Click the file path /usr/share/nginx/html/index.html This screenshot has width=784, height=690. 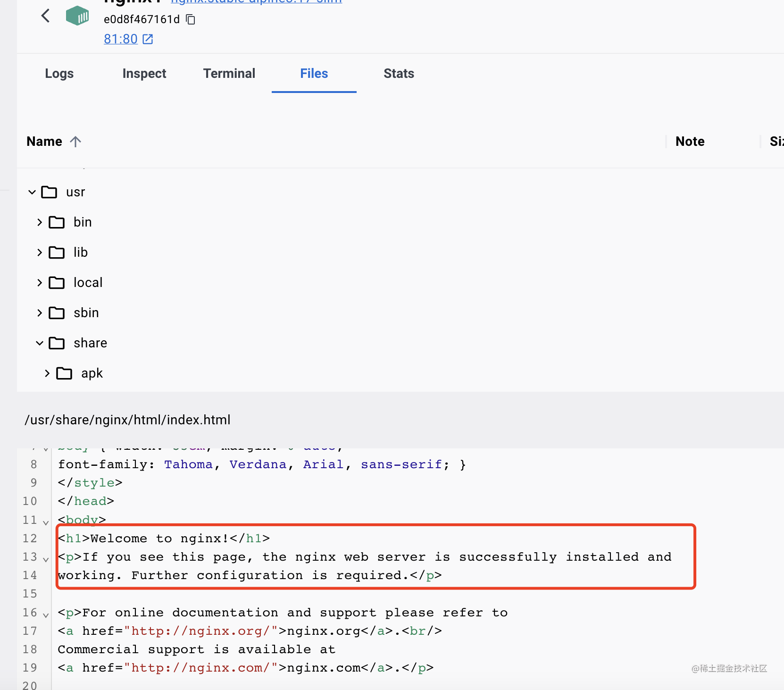(128, 420)
